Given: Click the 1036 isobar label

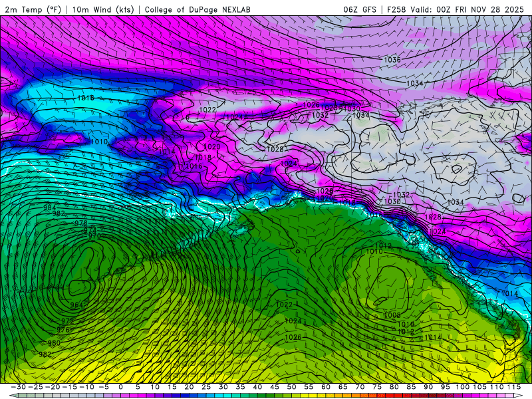Looking at the screenshot, I should (x=392, y=60).
